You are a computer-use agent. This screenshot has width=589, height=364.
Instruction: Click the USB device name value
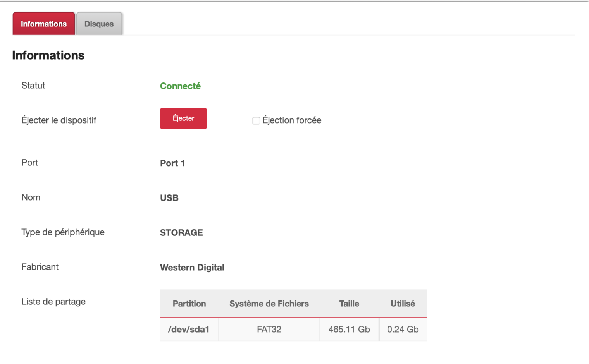tap(169, 198)
